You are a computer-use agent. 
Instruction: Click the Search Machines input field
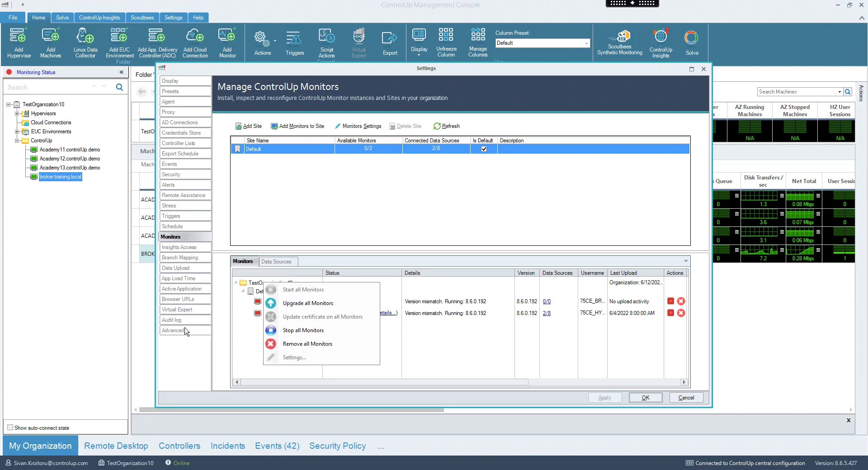pos(797,92)
